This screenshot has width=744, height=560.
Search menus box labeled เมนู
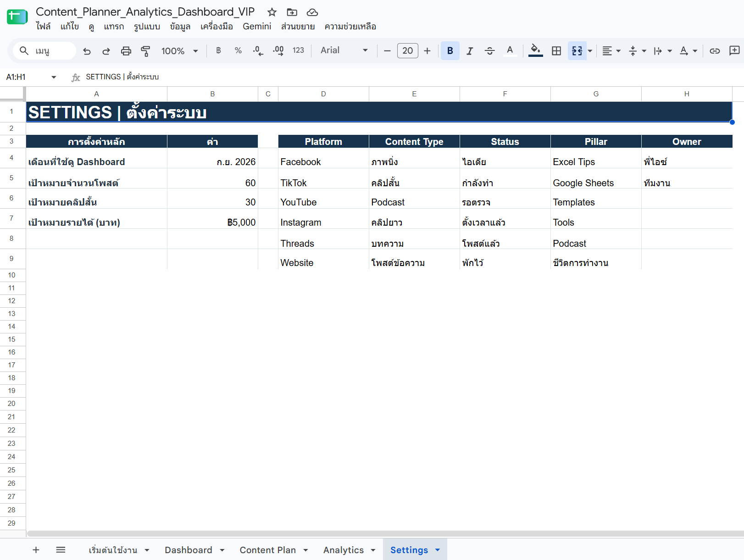pos(45,51)
